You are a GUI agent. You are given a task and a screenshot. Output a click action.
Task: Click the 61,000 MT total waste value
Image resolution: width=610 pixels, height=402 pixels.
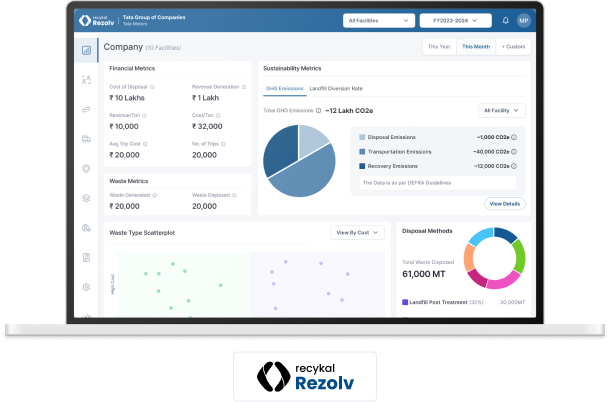coord(424,274)
